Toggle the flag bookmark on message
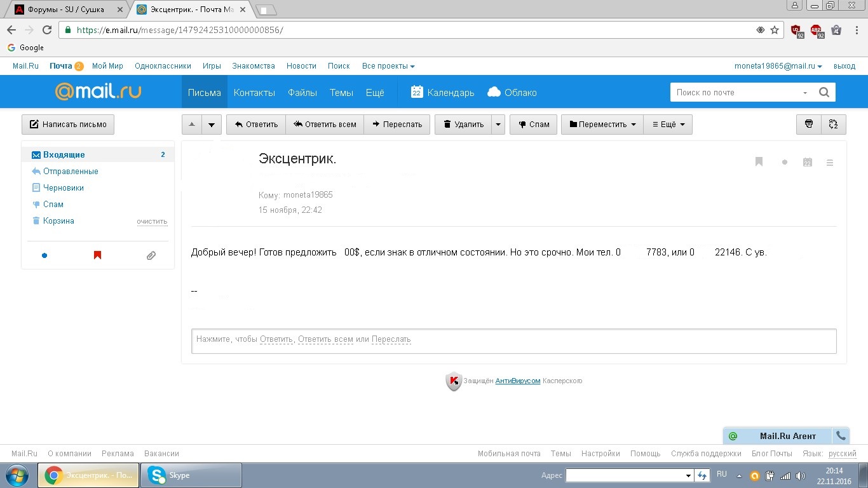Screen dimensions: 868x488 click(759, 162)
